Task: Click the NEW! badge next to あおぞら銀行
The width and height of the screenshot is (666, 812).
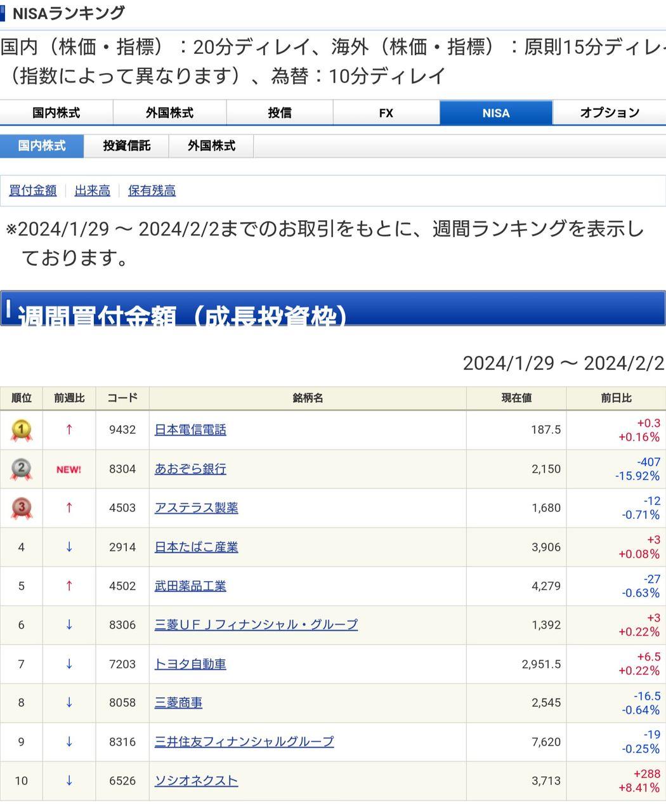Action: pyautogui.click(x=68, y=469)
